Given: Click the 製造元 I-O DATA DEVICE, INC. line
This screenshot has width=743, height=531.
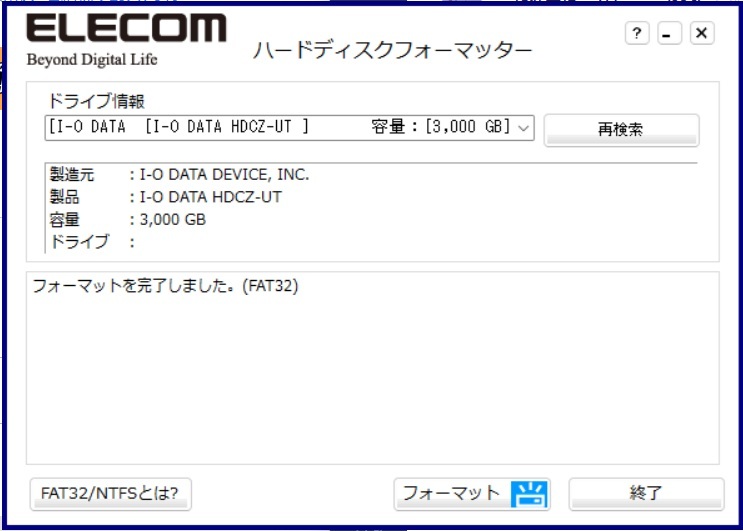Looking at the screenshot, I should pos(179,175).
